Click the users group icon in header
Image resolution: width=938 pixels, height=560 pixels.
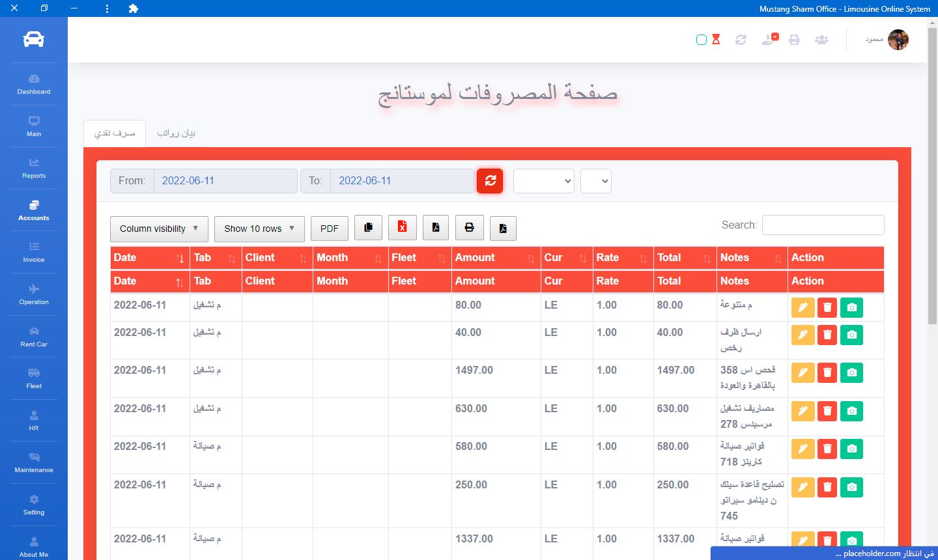point(821,40)
